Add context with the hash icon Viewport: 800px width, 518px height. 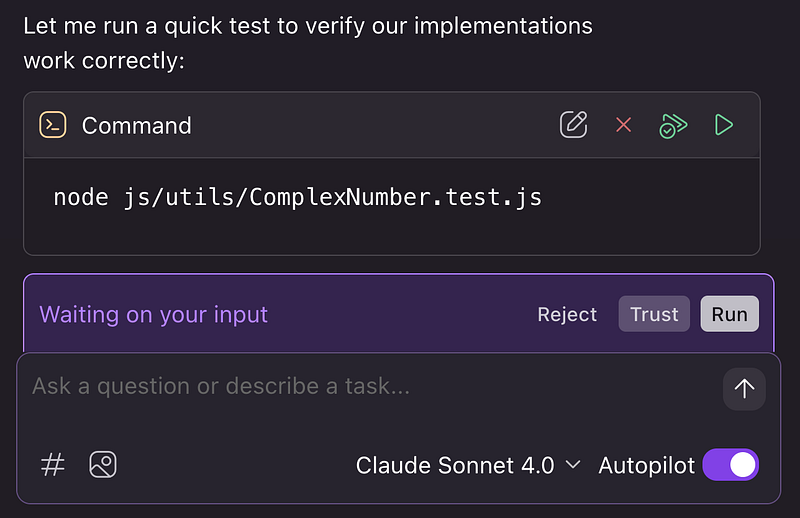[x=52, y=464]
